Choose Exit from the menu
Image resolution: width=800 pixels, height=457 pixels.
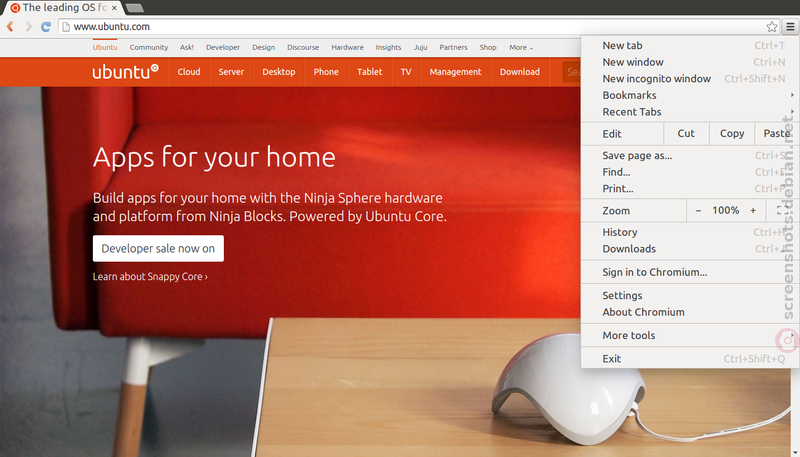click(690, 359)
